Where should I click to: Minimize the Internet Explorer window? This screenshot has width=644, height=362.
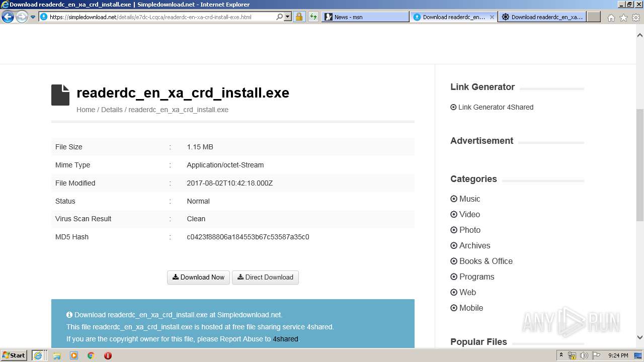[621, 5]
